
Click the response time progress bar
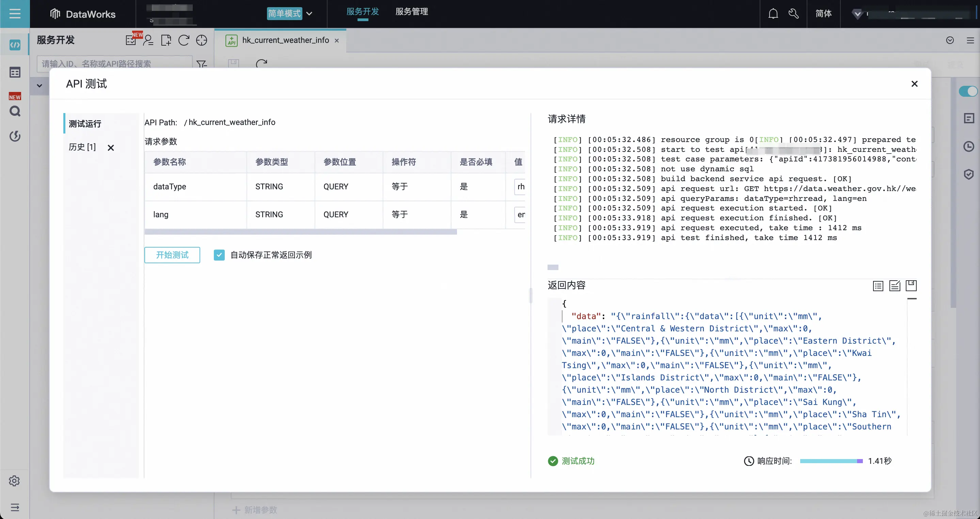(831, 461)
